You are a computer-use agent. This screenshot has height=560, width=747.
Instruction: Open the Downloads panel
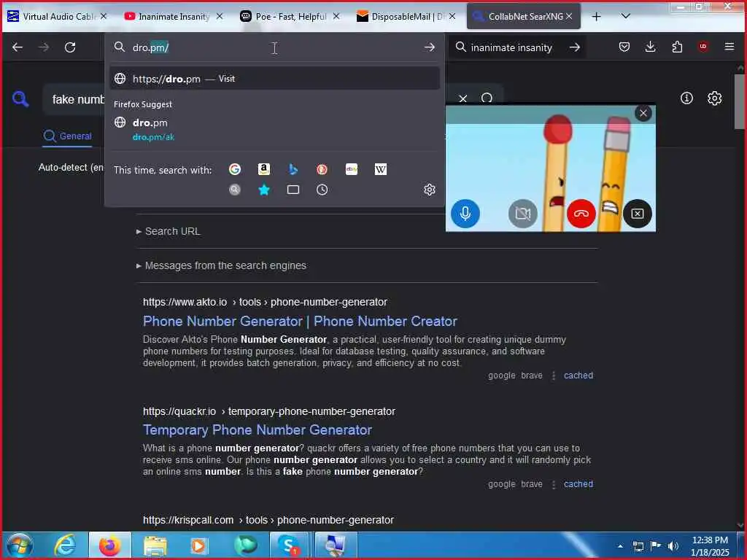(650, 47)
